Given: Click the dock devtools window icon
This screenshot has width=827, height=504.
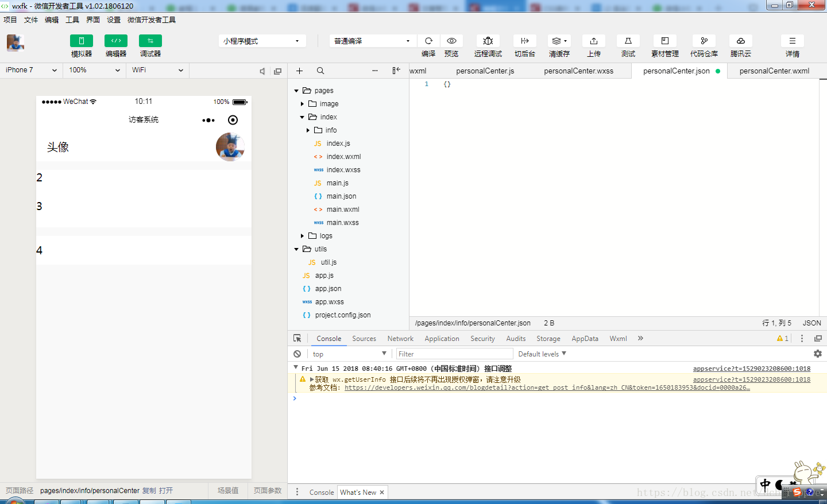Looking at the screenshot, I should [818, 339].
